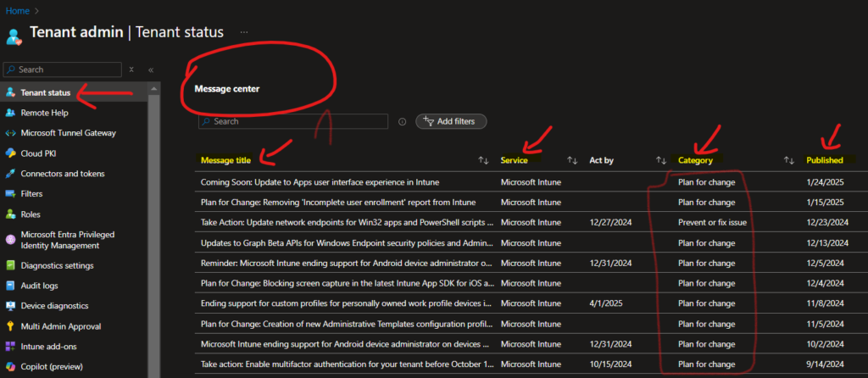Click the Filters icon in sidebar
The height and width of the screenshot is (378, 868).
(10, 194)
